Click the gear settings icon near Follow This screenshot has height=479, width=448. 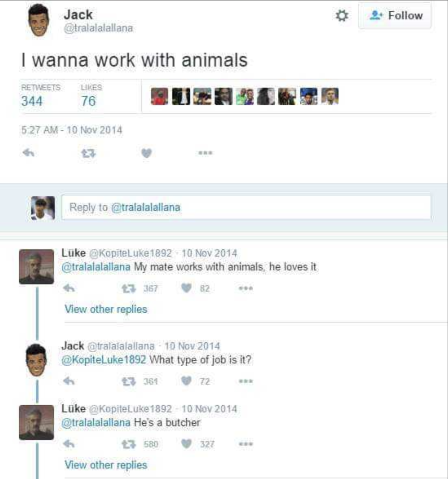tap(341, 16)
